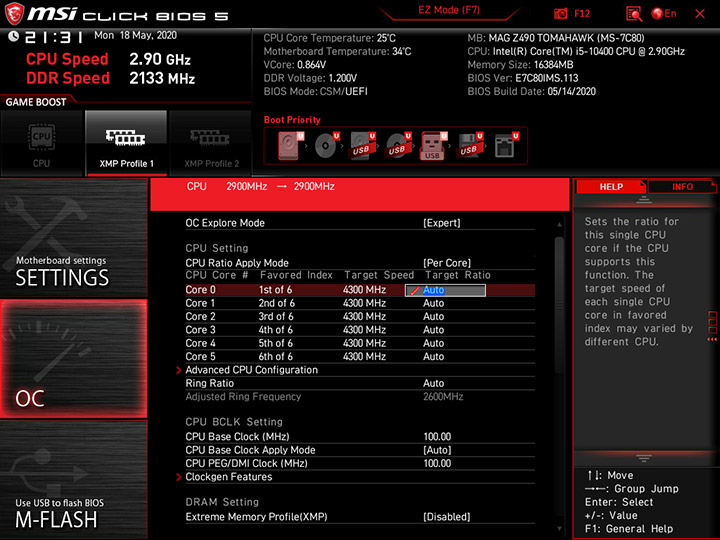Change CPU Base Clock Apply Mode [Auto]
The image size is (720, 540).
click(x=437, y=450)
